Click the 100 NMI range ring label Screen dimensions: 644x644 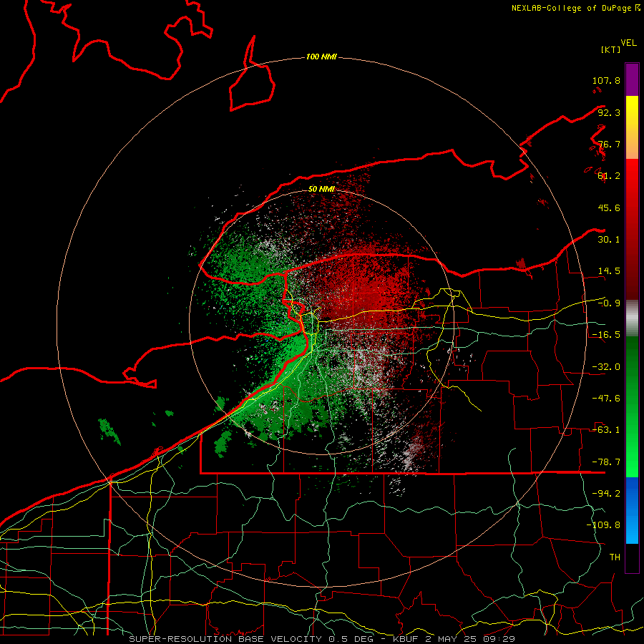(x=321, y=57)
